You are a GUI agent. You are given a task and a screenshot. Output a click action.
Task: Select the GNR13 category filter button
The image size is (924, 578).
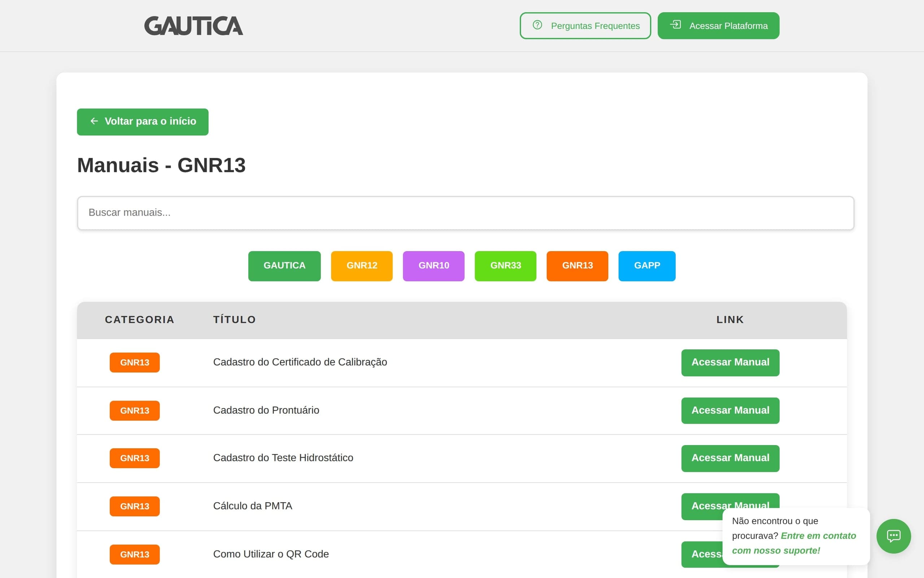[577, 266]
